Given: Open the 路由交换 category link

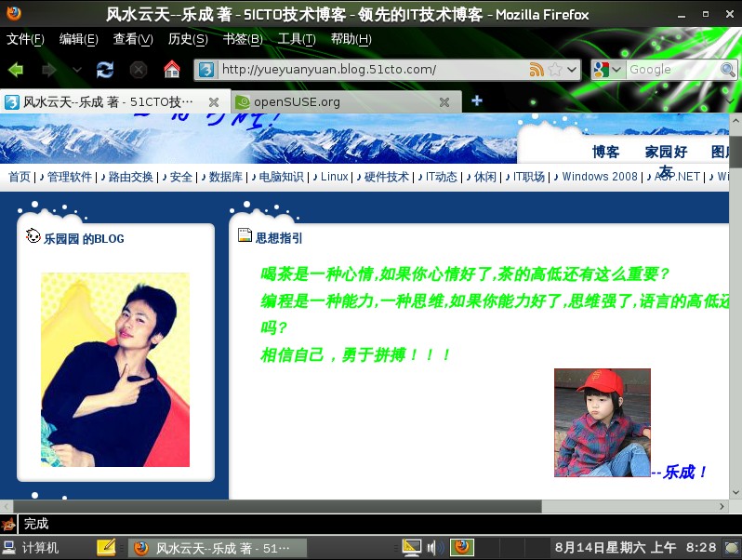Looking at the screenshot, I should [x=130, y=177].
